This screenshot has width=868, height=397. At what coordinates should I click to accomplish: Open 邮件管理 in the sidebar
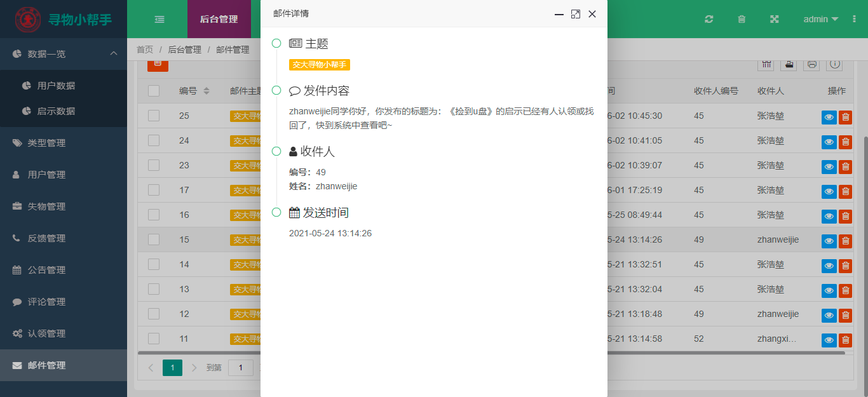[64, 365]
